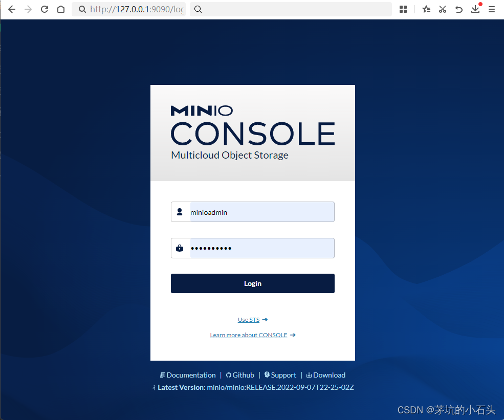Viewport: 504px width, 420px height.
Task: Click the Support icon in the footer
Action: (x=267, y=374)
